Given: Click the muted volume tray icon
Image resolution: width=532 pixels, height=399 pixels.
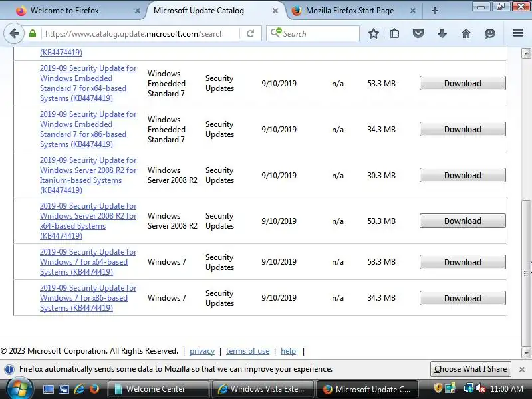Looking at the screenshot, I should 480,388.
